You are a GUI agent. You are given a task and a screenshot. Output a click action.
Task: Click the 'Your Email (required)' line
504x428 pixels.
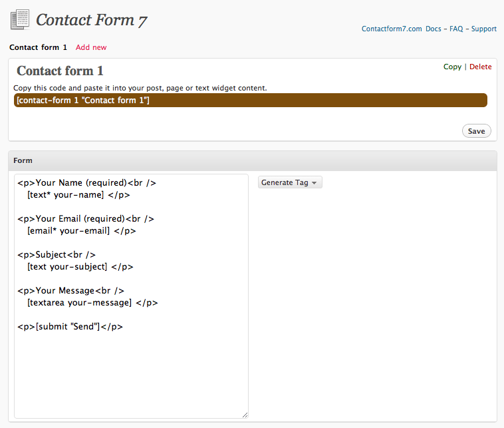tap(86, 219)
